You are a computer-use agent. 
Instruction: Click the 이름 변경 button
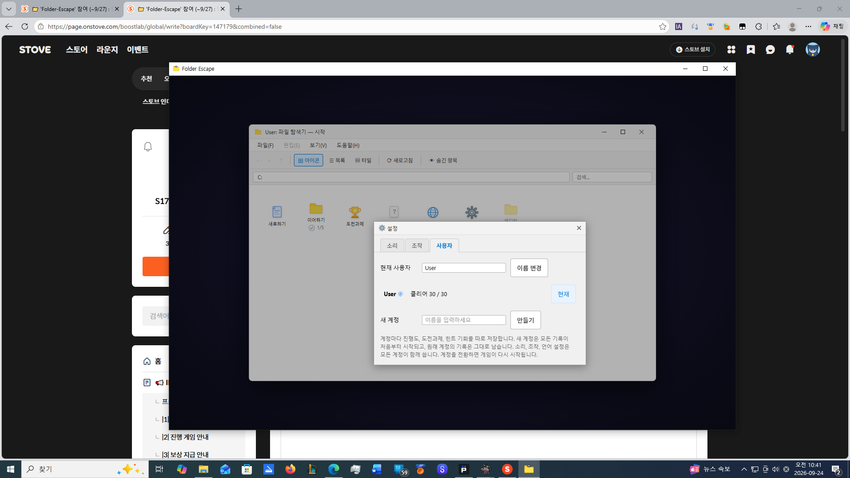[x=529, y=268]
